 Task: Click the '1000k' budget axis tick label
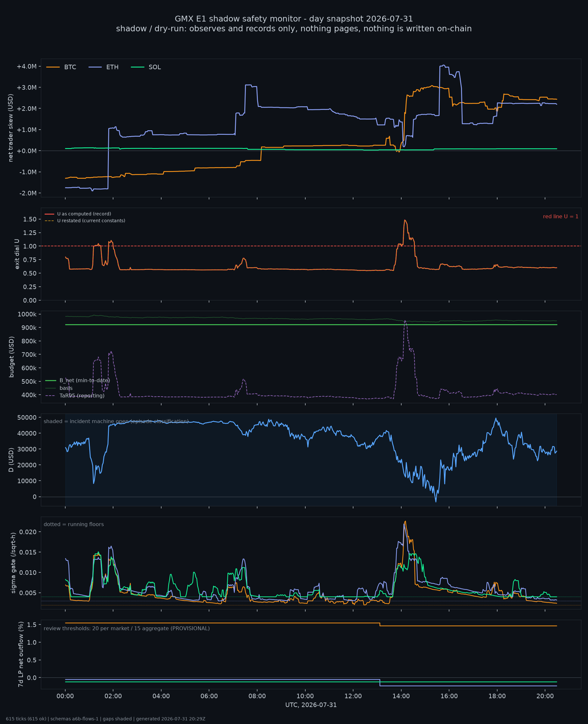(x=27, y=314)
